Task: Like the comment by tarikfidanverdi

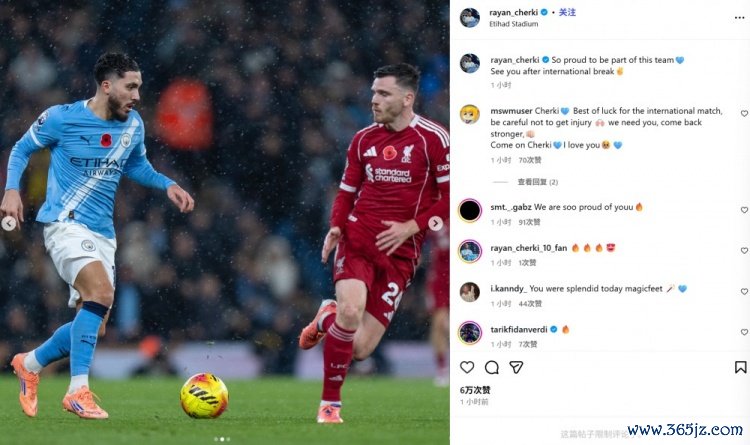Action: 744,332
